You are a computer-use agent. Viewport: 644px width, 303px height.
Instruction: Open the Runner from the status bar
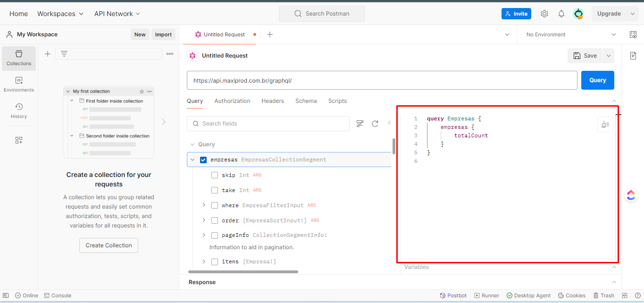coord(487,295)
